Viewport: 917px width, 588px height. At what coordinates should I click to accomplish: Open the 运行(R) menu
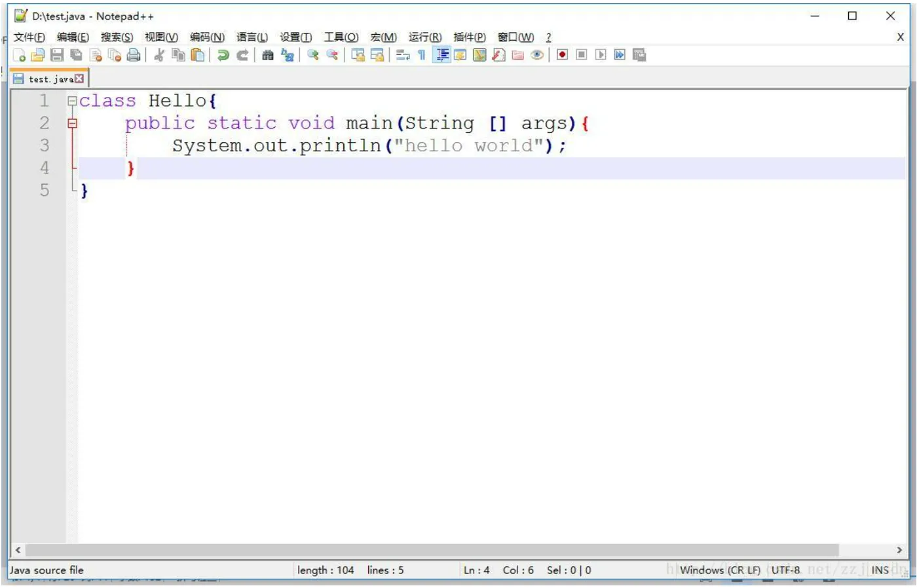pyautogui.click(x=425, y=37)
